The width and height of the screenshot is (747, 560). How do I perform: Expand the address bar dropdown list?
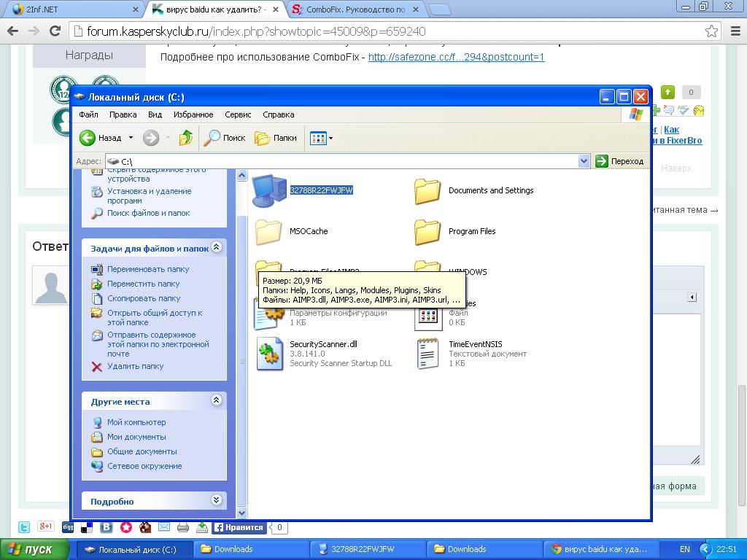click(x=584, y=161)
